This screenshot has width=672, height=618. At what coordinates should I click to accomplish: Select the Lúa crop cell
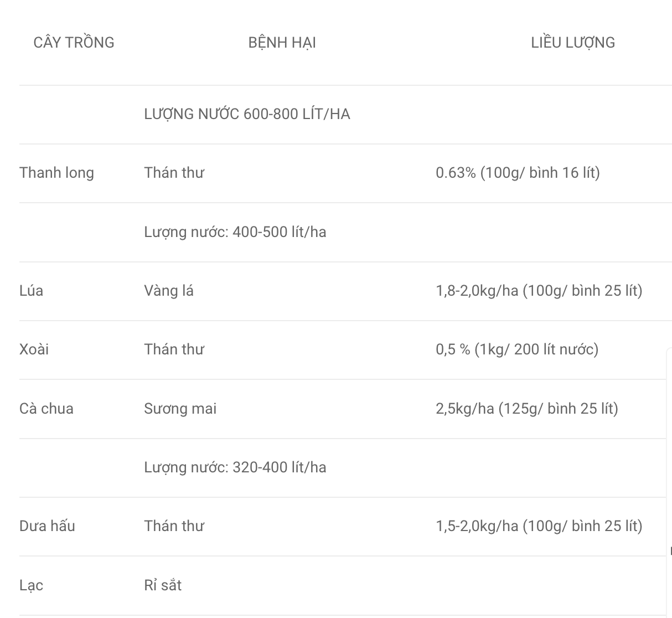31,291
